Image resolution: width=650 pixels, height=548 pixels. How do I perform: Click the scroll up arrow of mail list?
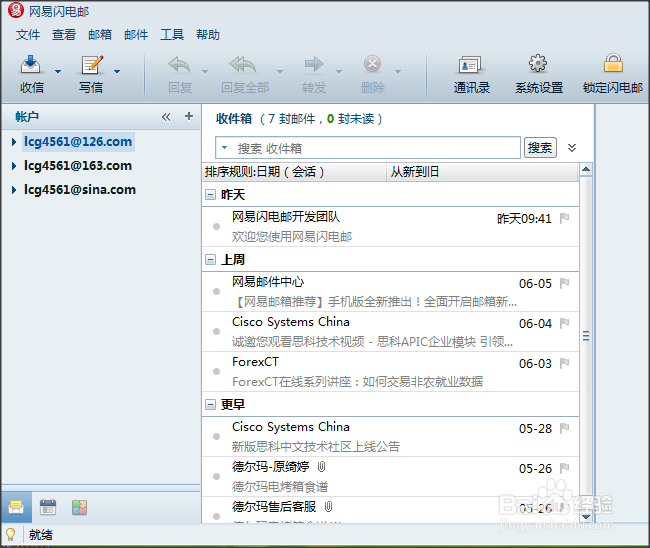[x=586, y=169]
